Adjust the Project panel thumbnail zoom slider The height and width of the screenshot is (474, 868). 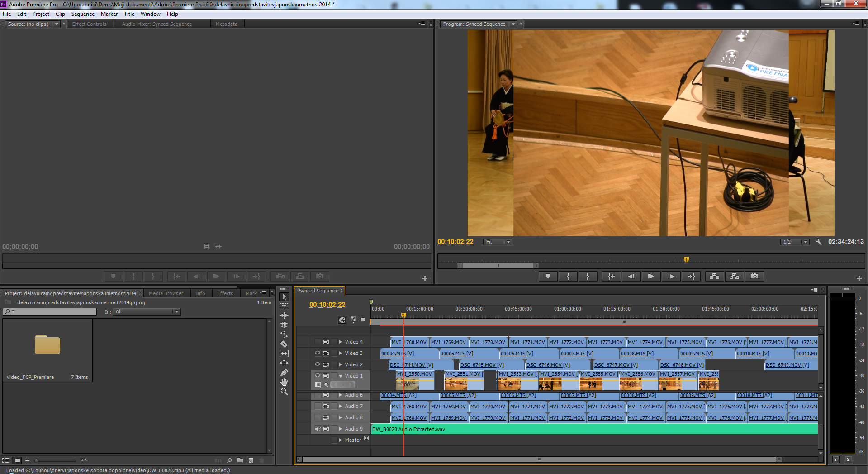tap(37, 460)
